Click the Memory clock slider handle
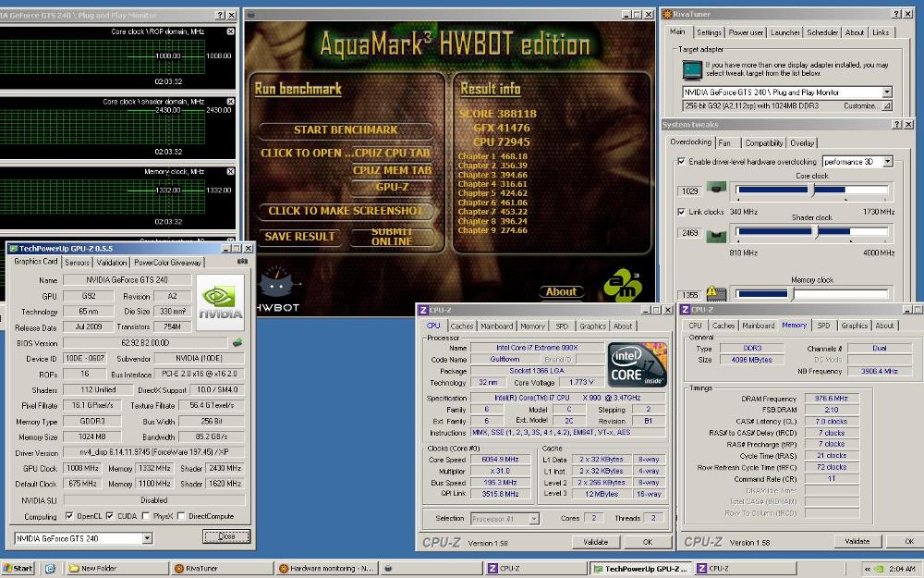 click(x=793, y=293)
